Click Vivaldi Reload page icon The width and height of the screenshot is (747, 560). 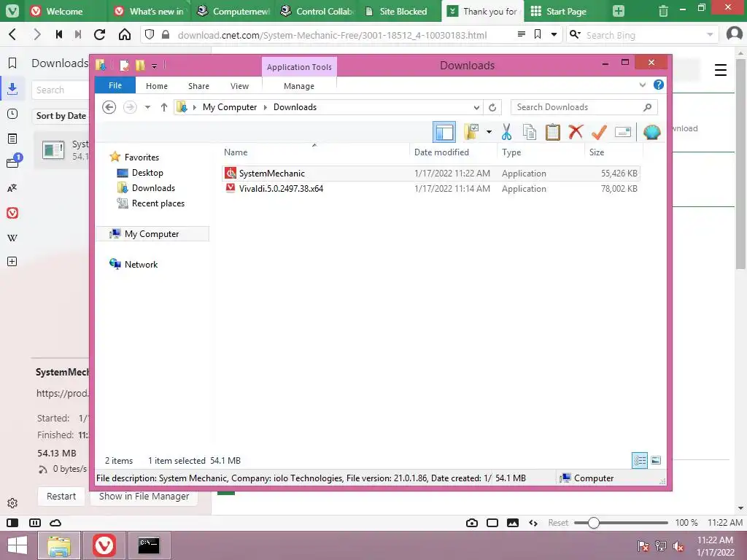point(99,34)
